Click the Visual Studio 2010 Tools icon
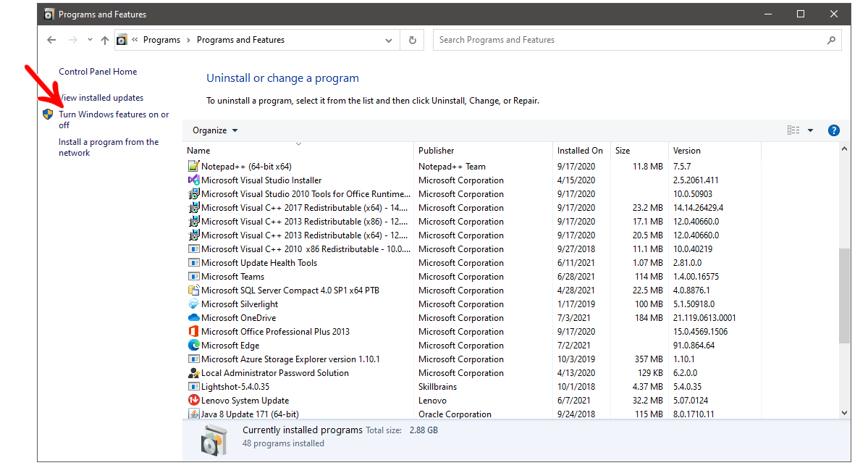The width and height of the screenshot is (868, 468). click(194, 194)
